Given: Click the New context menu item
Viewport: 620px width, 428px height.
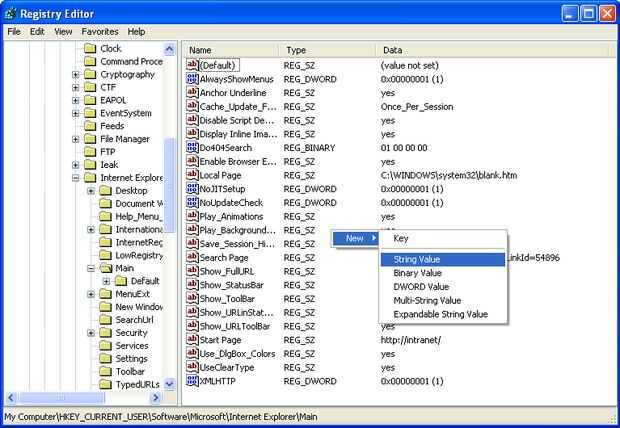Looking at the screenshot, I should tap(355, 239).
